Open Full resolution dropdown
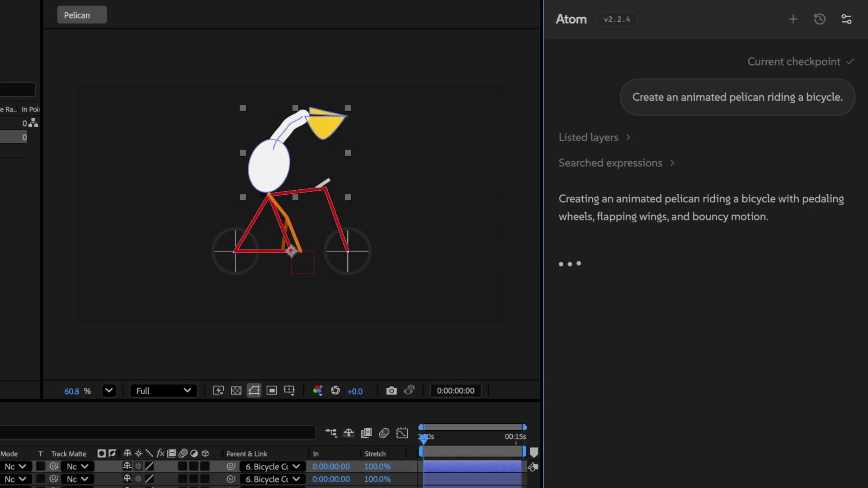Screen dimensions: 868x488 [164, 391]
